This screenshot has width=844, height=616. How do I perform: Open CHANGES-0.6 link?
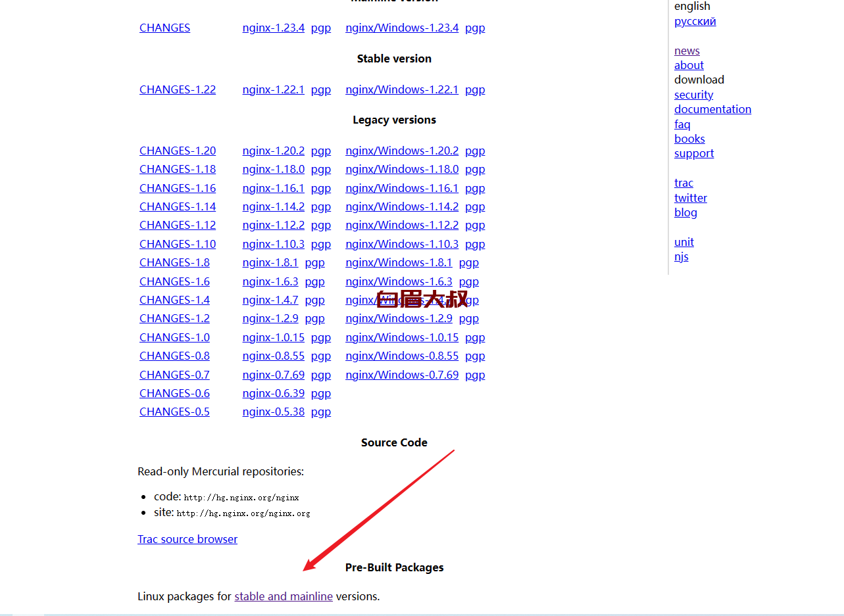click(x=174, y=393)
